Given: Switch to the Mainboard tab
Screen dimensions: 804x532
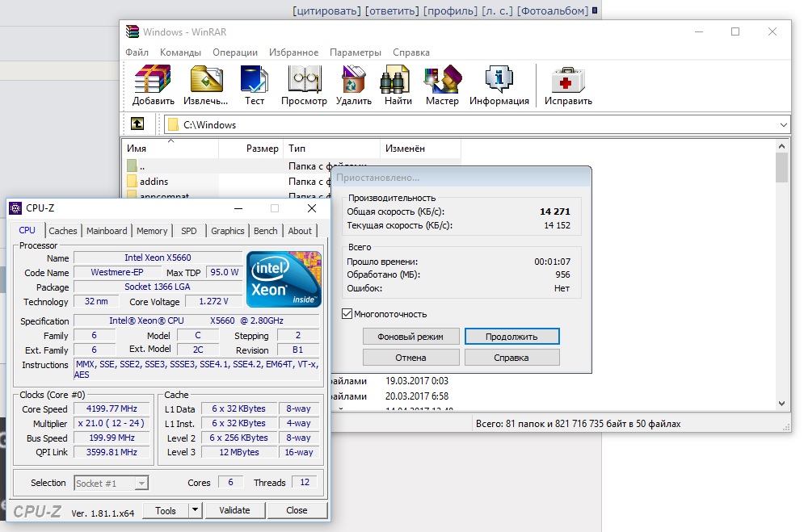Looking at the screenshot, I should [107, 231].
